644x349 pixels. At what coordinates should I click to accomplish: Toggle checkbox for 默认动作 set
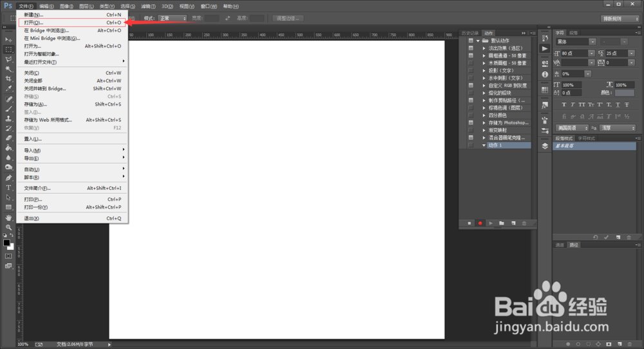click(471, 41)
